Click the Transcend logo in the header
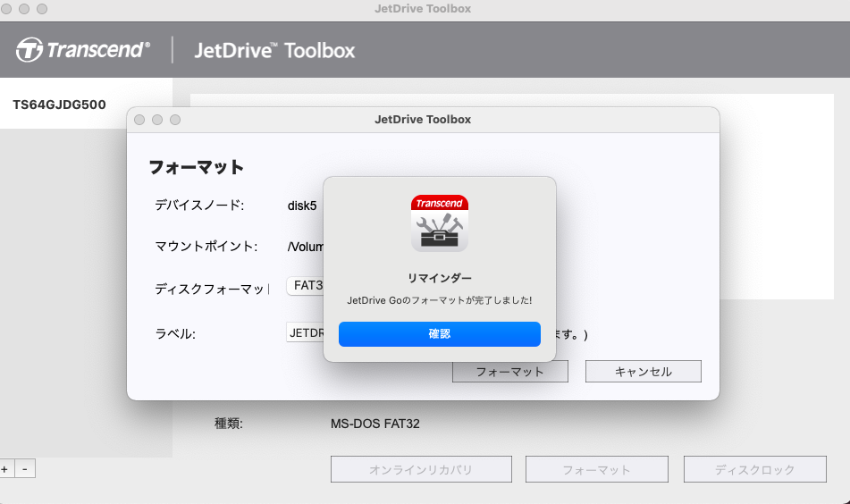 (x=82, y=50)
